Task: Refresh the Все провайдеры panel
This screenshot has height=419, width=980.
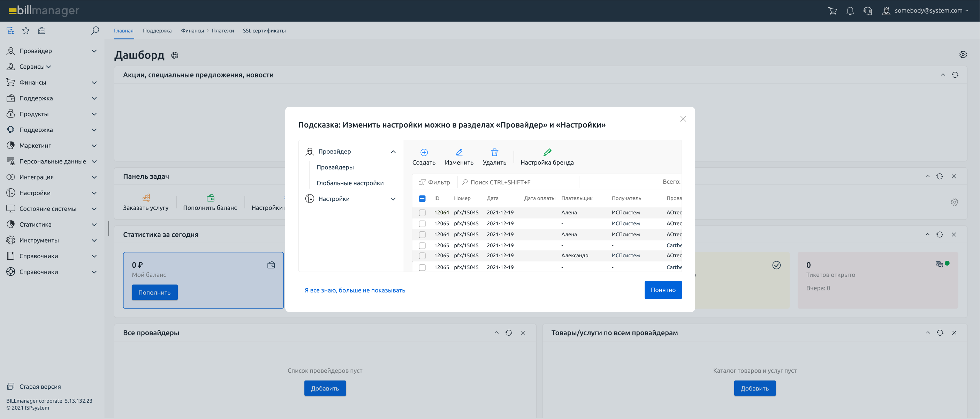Action: [x=509, y=333]
